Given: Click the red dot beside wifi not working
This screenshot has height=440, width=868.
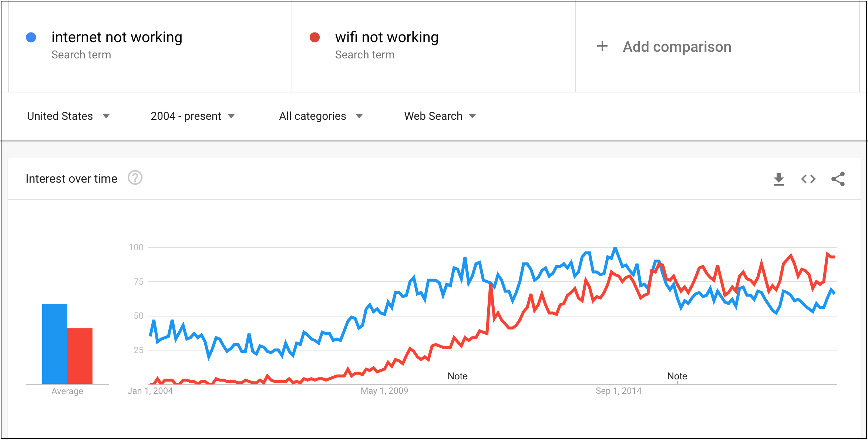Looking at the screenshot, I should 314,37.
